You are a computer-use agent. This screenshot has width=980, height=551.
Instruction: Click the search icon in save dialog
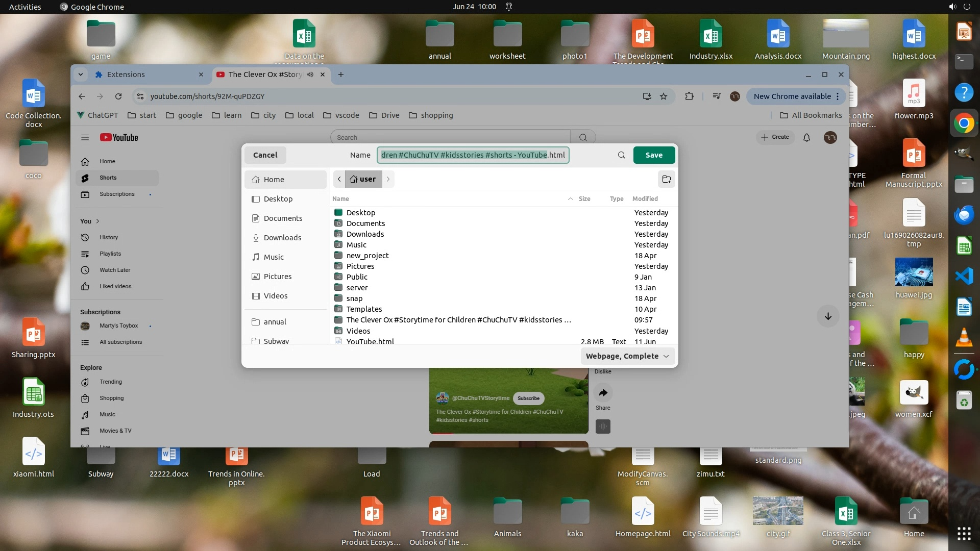pos(621,155)
